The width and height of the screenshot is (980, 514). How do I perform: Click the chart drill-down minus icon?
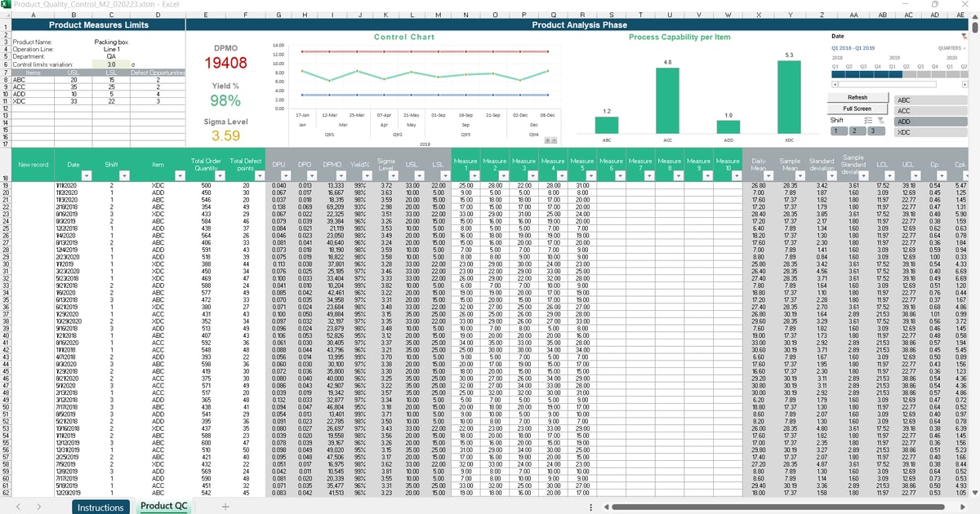click(x=555, y=140)
